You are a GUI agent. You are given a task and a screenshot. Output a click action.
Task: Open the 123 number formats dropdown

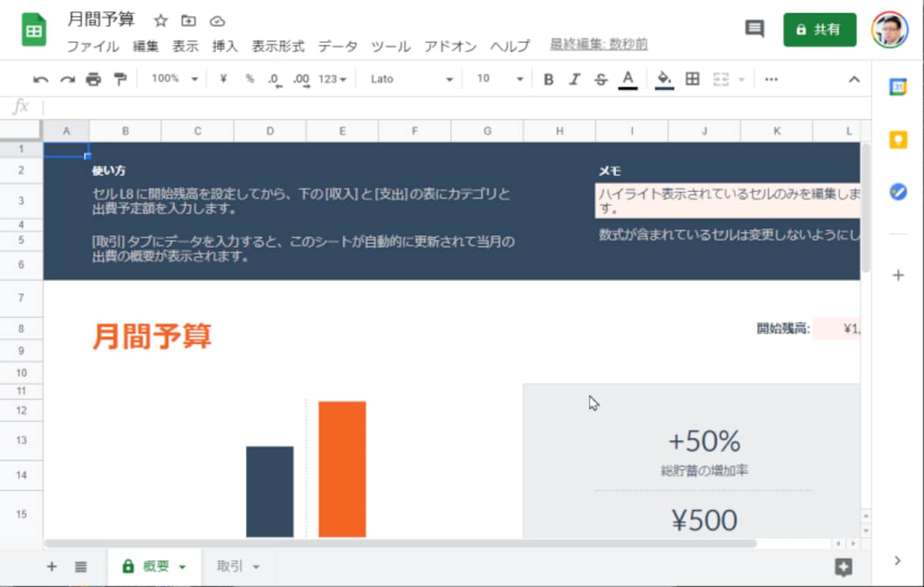(332, 79)
